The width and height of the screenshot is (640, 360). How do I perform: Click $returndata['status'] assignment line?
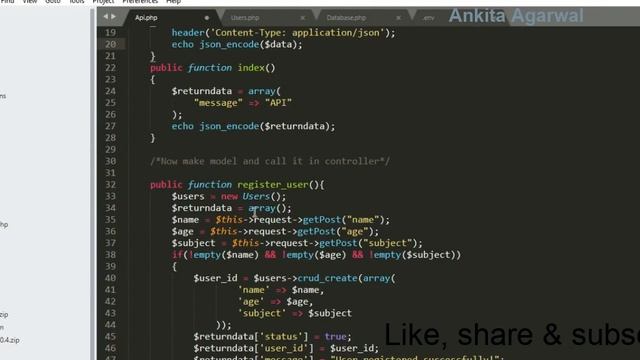coord(273,337)
